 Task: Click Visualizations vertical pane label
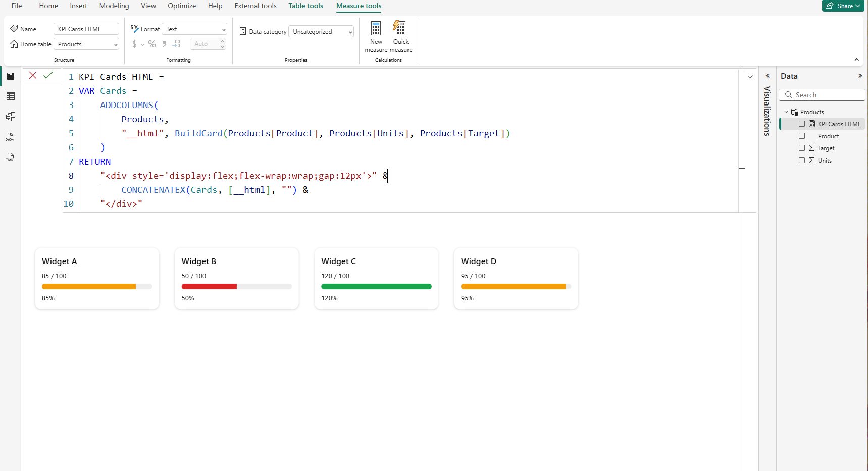coord(768,111)
